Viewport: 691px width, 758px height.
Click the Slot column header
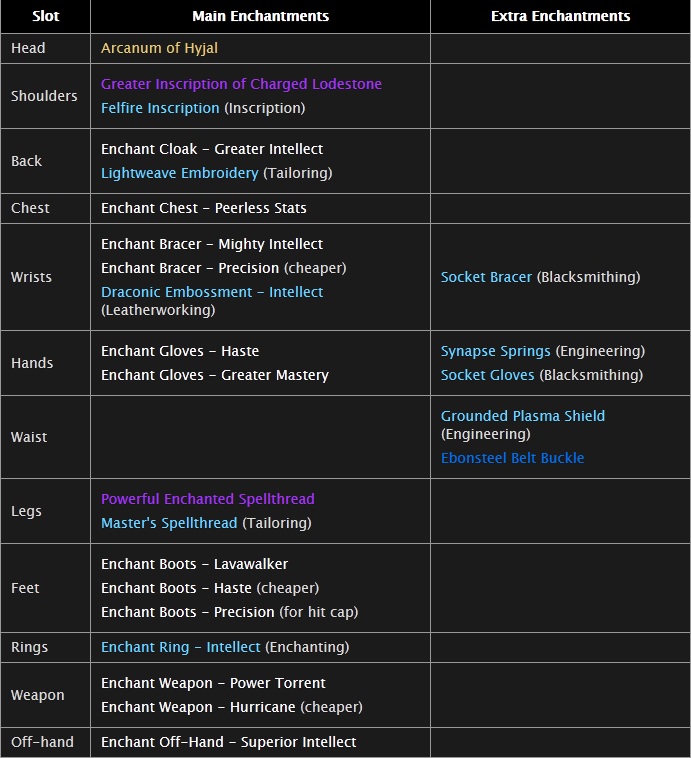(x=45, y=16)
